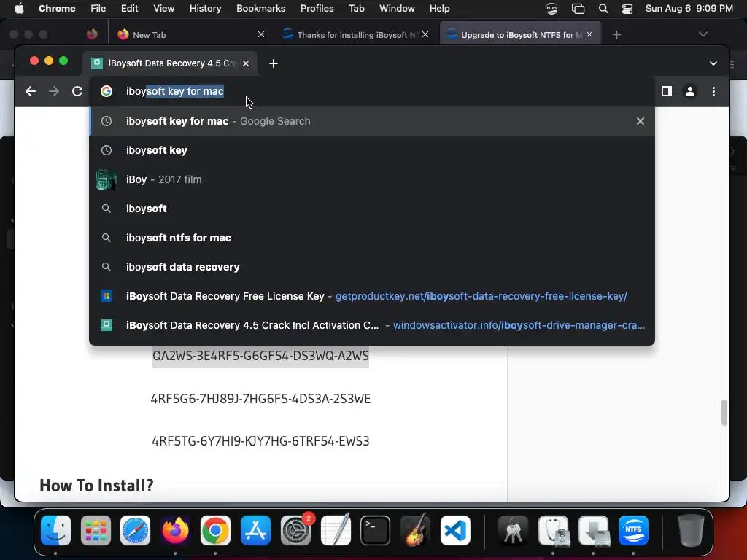Switch to 'Upgrade to iBoysoft NTFS' tab
Screen dimensions: 747x560
pyautogui.click(x=519, y=34)
